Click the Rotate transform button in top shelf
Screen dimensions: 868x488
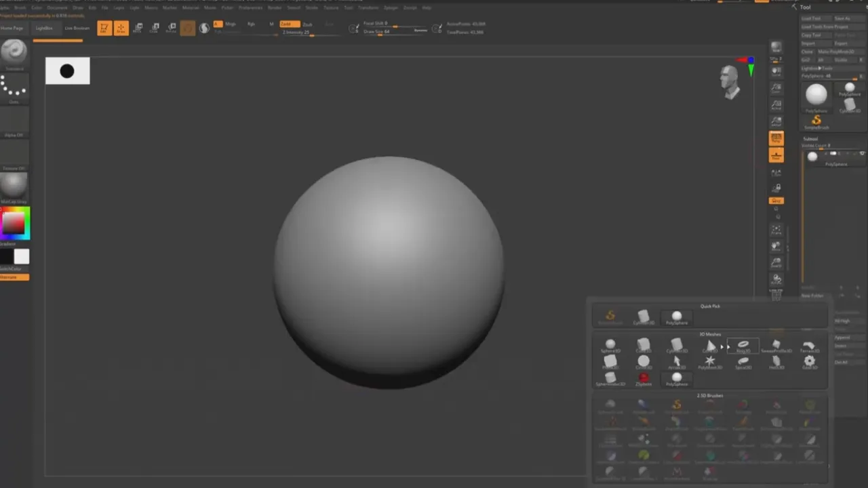click(171, 28)
